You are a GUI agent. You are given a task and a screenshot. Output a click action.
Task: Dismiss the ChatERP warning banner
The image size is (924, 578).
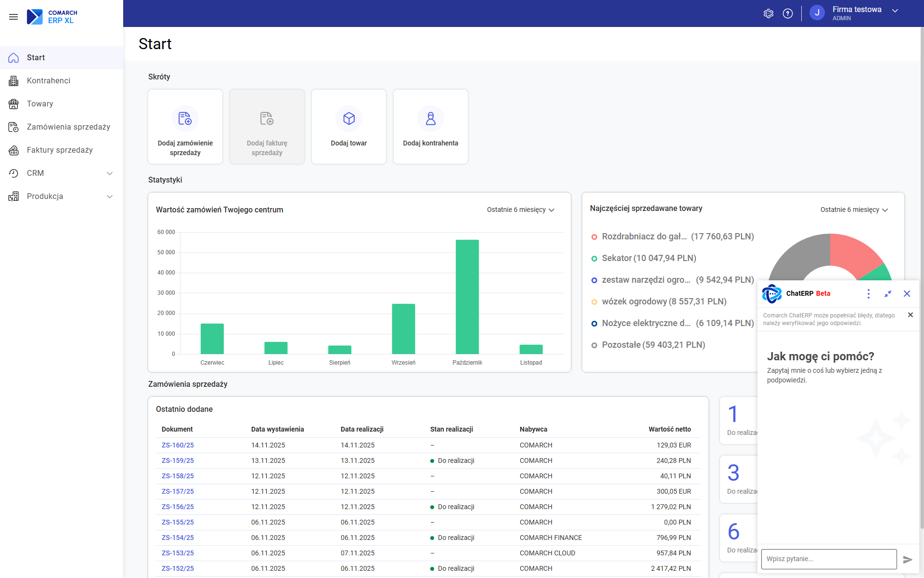(x=910, y=315)
